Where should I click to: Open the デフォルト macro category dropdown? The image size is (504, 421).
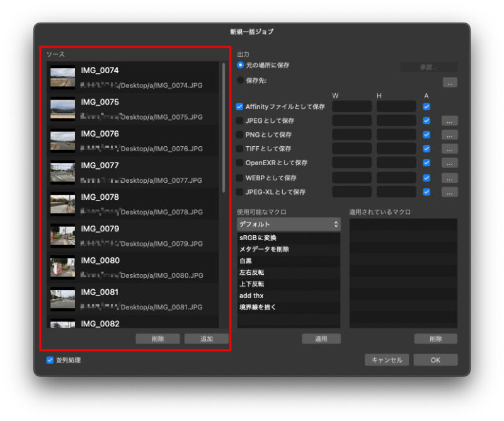point(288,224)
